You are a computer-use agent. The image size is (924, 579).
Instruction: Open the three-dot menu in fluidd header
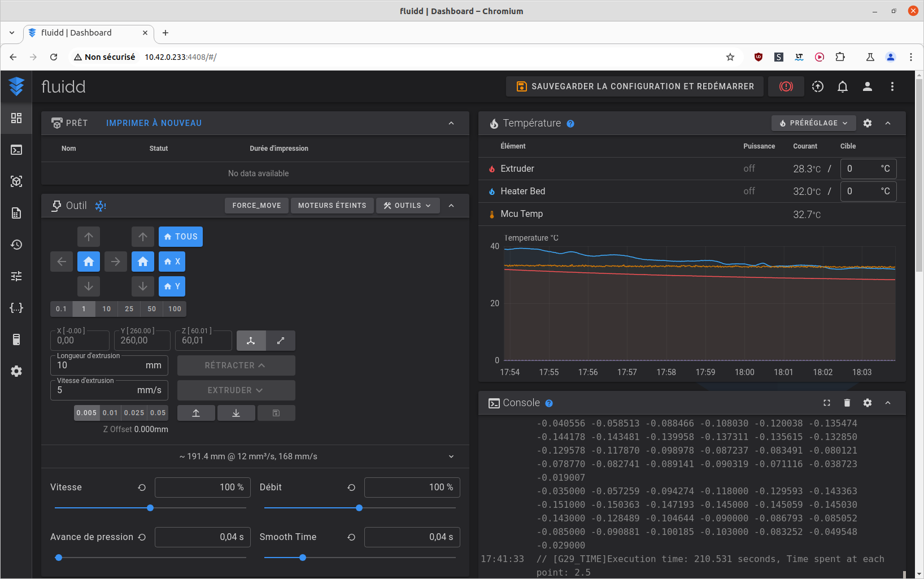point(892,86)
